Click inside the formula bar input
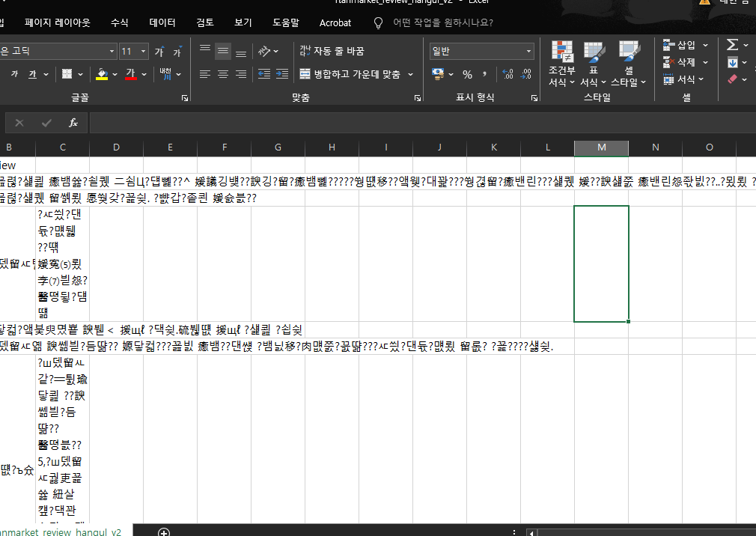 tap(422, 123)
